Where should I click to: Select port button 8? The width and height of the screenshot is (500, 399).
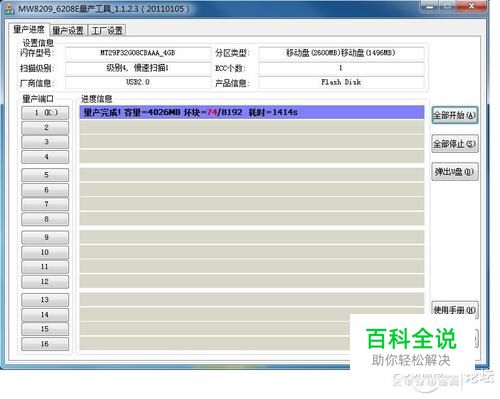45,219
